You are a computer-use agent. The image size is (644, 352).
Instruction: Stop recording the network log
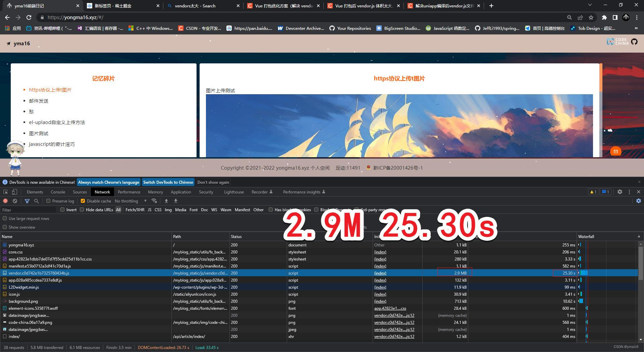pos(5,201)
